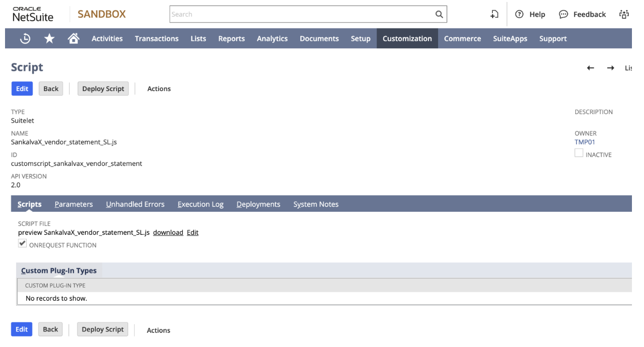Click the ID value customscript_sankalvax_vendor_statement
The image size is (644, 347).
click(x=76, y=163)
